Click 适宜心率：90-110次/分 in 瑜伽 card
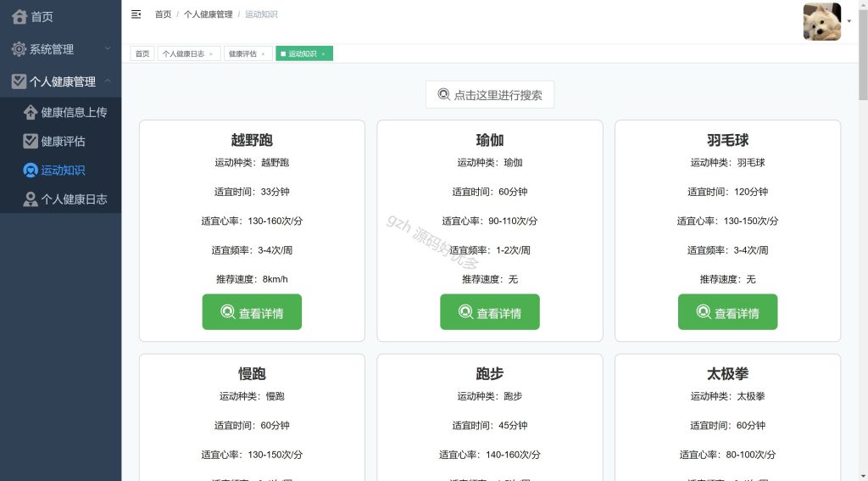Screen dimensions: 868x481 click(490, 221)
